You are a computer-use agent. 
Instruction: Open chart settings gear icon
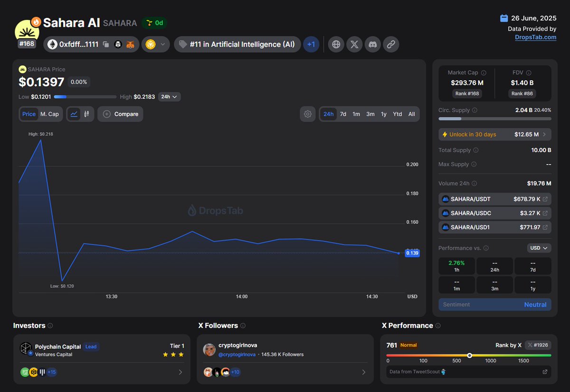[308, 114]
